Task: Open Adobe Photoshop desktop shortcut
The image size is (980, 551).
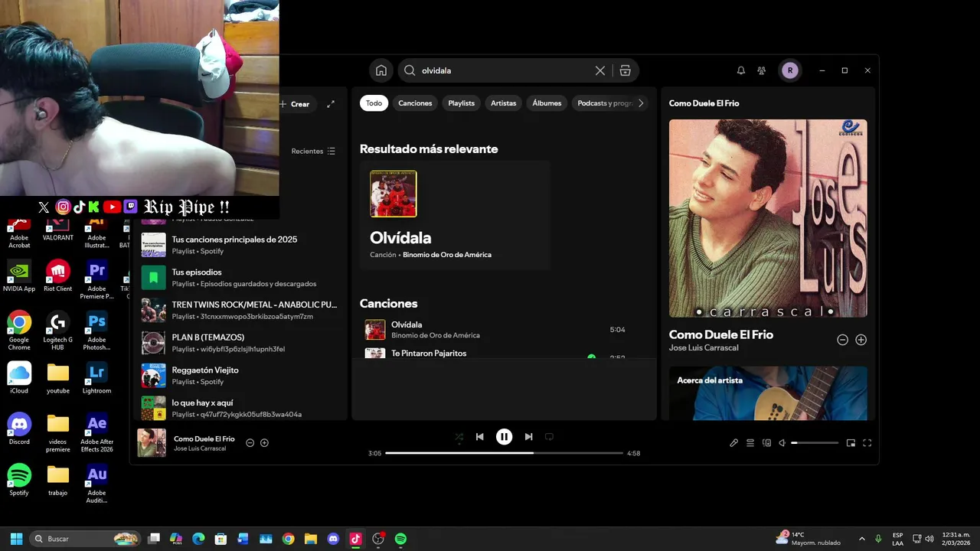Action: [97, 331]
